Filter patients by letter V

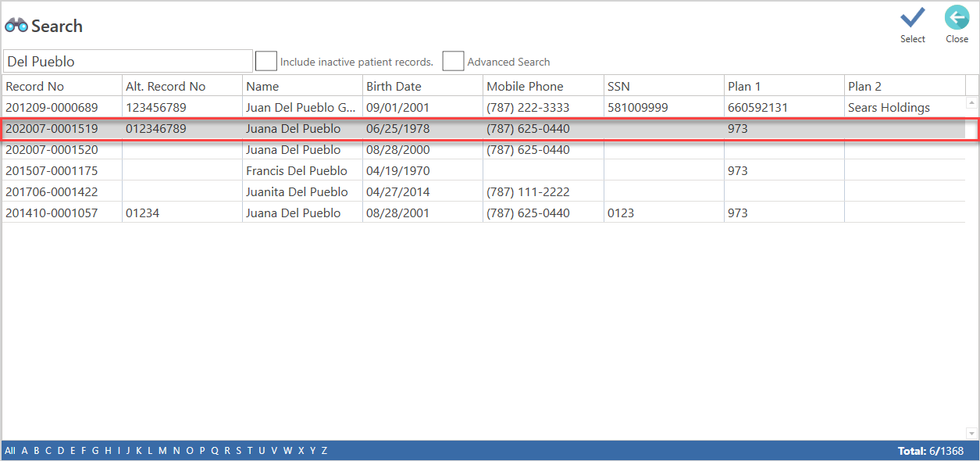pyautogui.click(x=274, y=451)
